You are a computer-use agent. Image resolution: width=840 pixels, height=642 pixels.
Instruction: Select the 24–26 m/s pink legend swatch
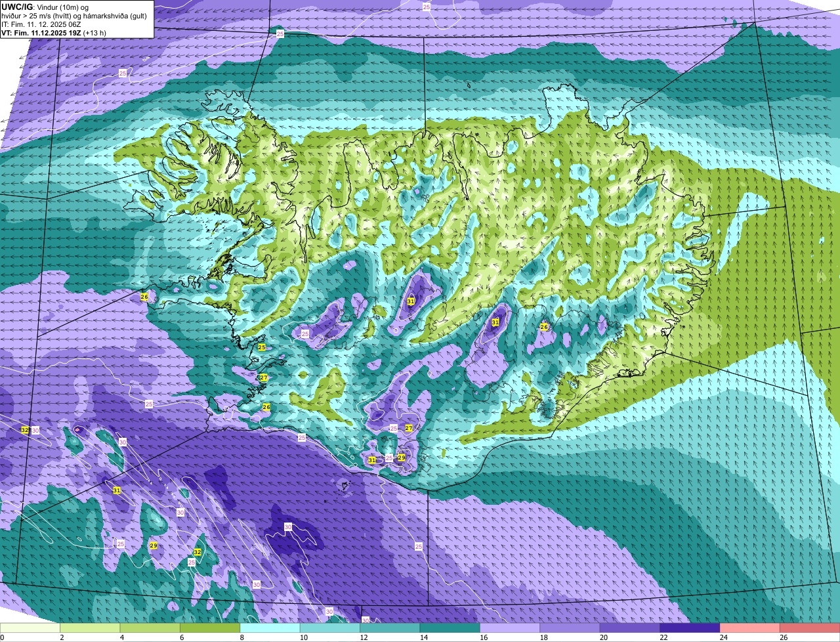click(751, 628)
